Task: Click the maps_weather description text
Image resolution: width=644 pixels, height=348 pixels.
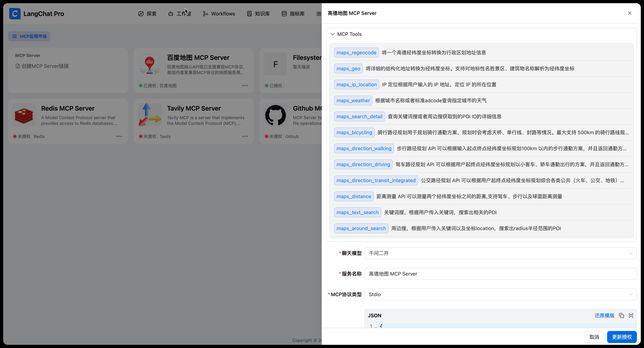Action: tap(431, 100)
